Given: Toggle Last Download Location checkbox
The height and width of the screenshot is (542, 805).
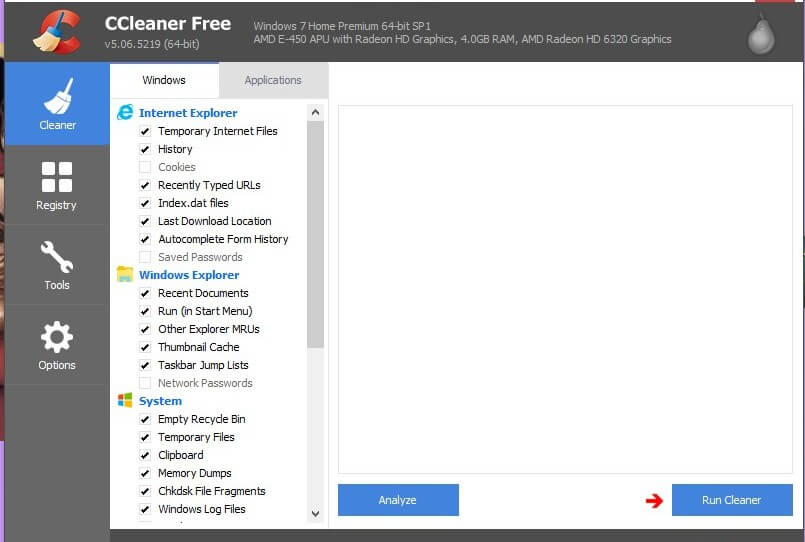Looking at the screenshot, I should point(145,221).
